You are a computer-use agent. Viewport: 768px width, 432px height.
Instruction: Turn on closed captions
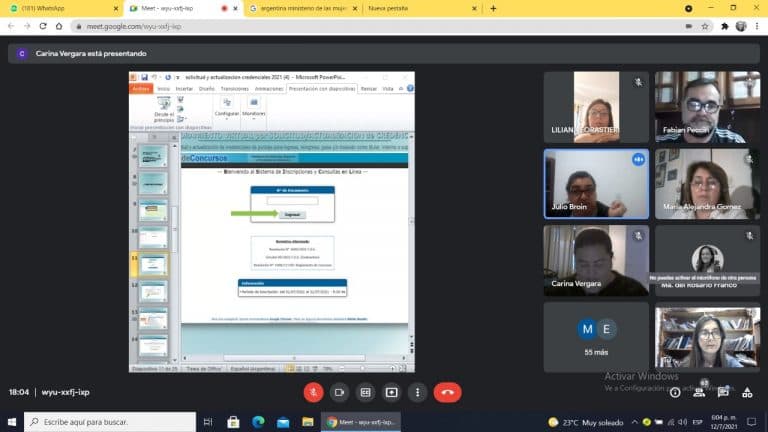click(365, 392)
